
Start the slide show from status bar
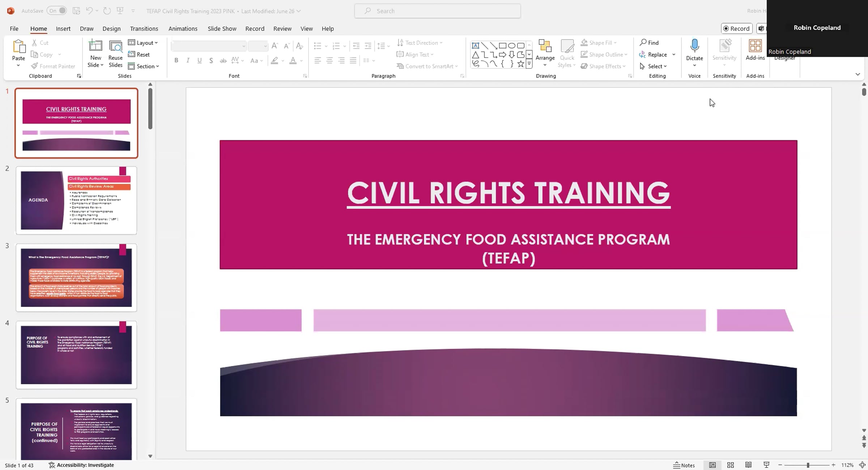point(766,465)
